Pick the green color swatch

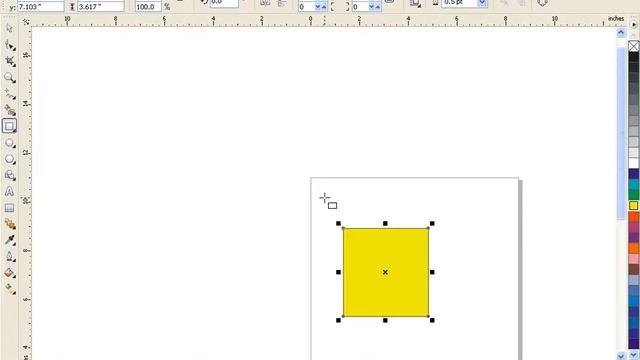(633, 195)
